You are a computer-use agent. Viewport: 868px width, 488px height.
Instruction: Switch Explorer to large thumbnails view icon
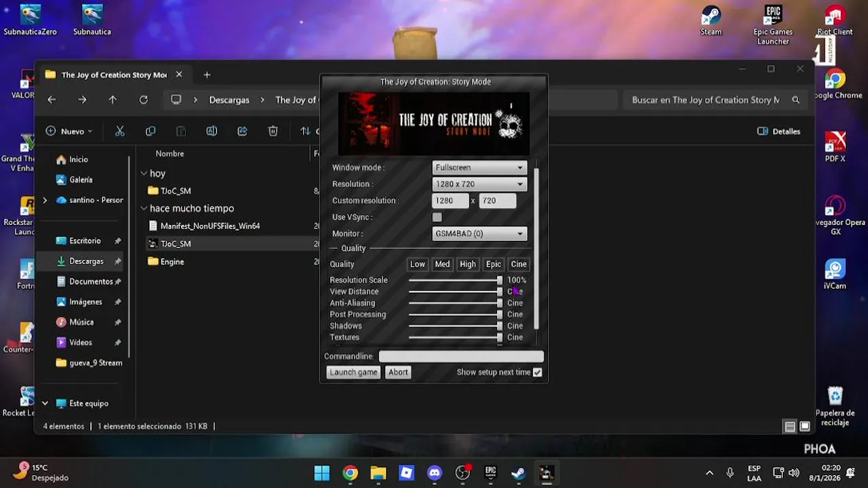click(x=804, y=426)
